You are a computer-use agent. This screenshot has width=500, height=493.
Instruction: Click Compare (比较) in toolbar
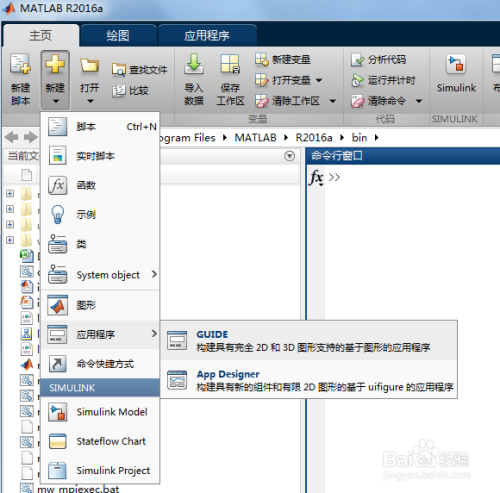pyautogui.click(x=130, y=90)
